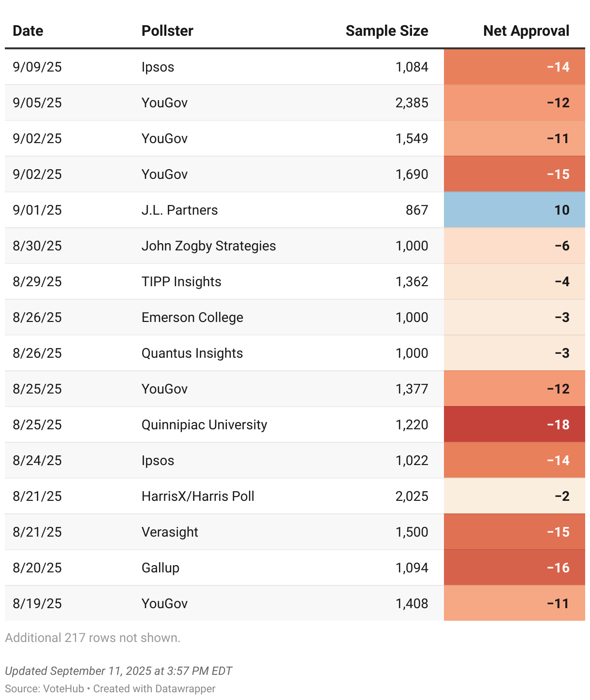This screenshot has height=700, width=590.
Task: Select the Gallup pollster cell
Action: point(160,568)
